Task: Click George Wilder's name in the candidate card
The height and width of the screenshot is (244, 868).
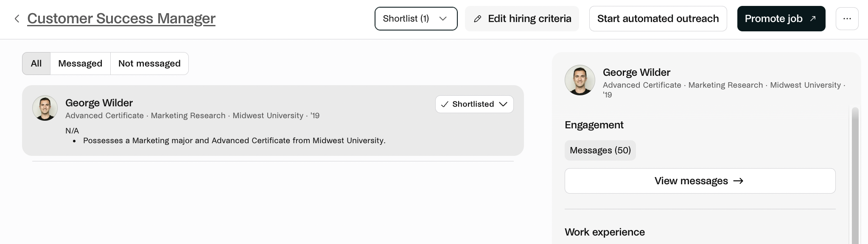Action: coord(99,103)
